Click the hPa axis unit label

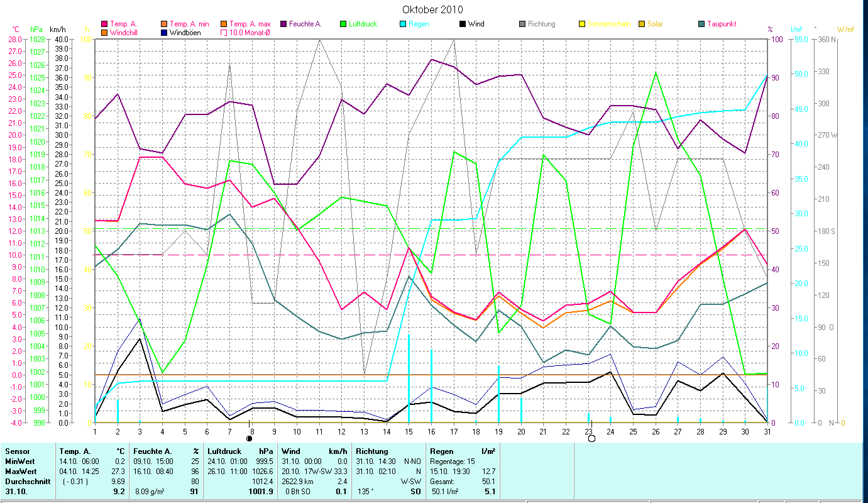pyautogui.click(x=36, y=30)
